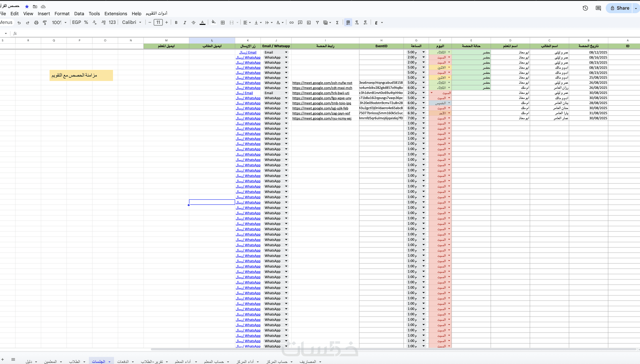Select the paint format tool
Screen dimensions: 640x364
[45, 23]
